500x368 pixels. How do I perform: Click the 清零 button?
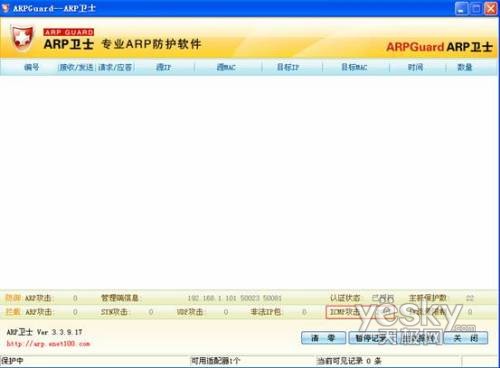[x=323, y=338]
